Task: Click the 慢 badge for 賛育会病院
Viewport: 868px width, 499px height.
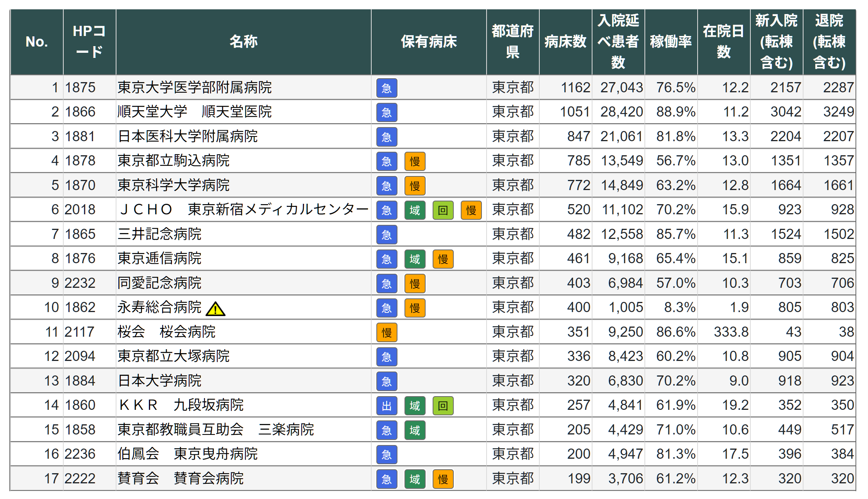Action: pos(443,479)
